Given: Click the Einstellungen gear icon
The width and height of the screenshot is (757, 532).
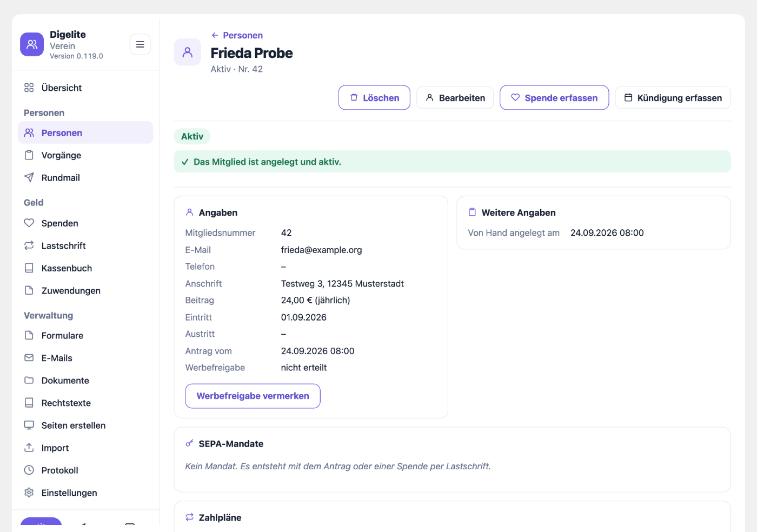Looking at the screenshot, I should click(29, 493).
